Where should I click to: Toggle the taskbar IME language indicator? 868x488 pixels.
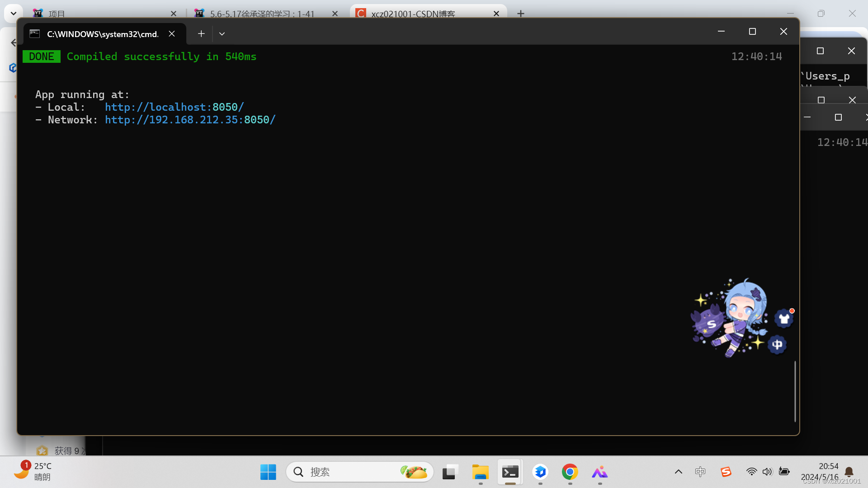pos(700,472)
